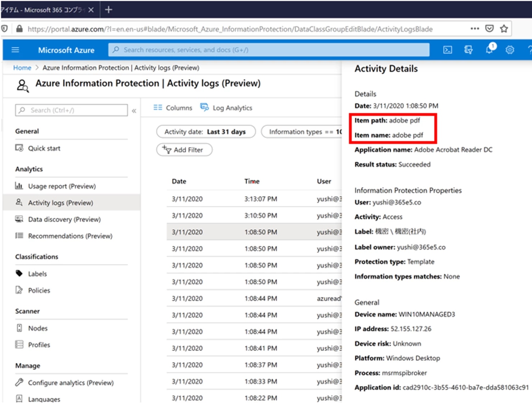Click the Policies document icon
This screenshot has height=408, width=532.
click(x=19, y=290)
